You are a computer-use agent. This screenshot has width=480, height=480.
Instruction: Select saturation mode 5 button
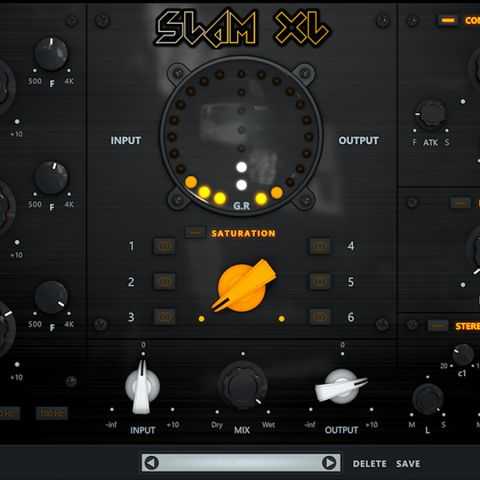coord(320,282)
